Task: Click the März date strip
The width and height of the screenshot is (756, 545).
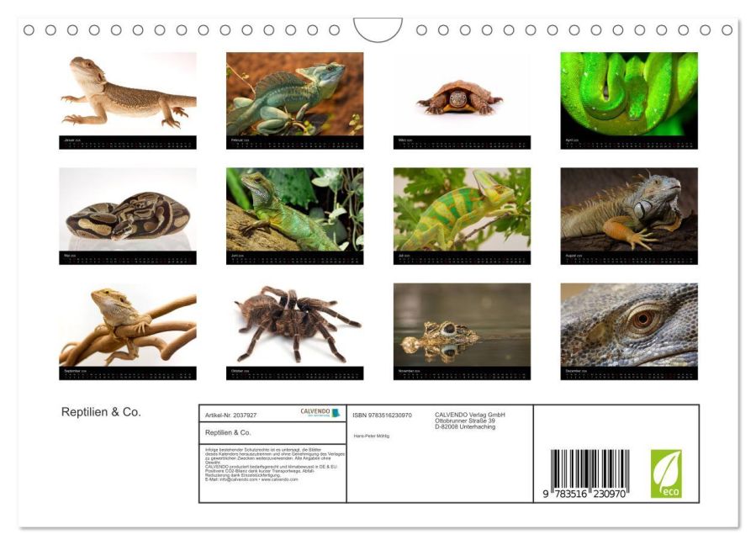Action: point(462,143)
